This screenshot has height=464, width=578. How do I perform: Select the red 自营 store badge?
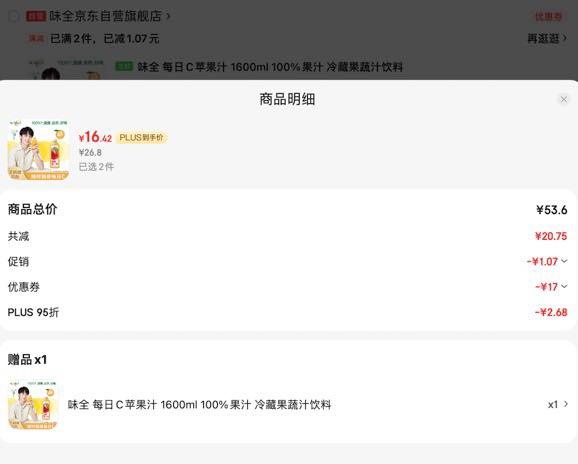pos(36,16)
